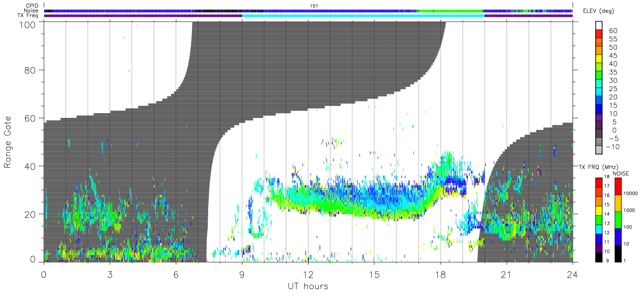Click the UT hours axis title
Image resolution: width=644 pixels, height=297 pixels.
point(307,286)
